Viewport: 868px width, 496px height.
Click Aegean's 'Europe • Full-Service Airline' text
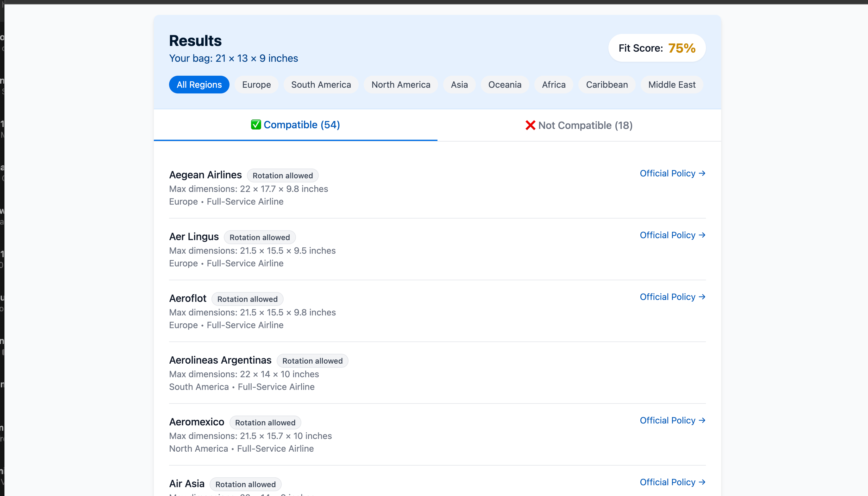(226, 201)
